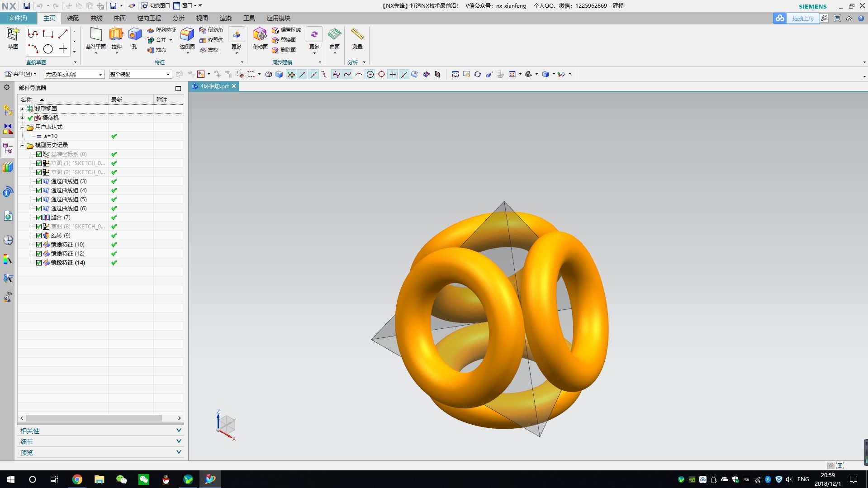Toggle checkbox for 缝合 (7)
Viewport: 868px width, 488px height.
39,218
